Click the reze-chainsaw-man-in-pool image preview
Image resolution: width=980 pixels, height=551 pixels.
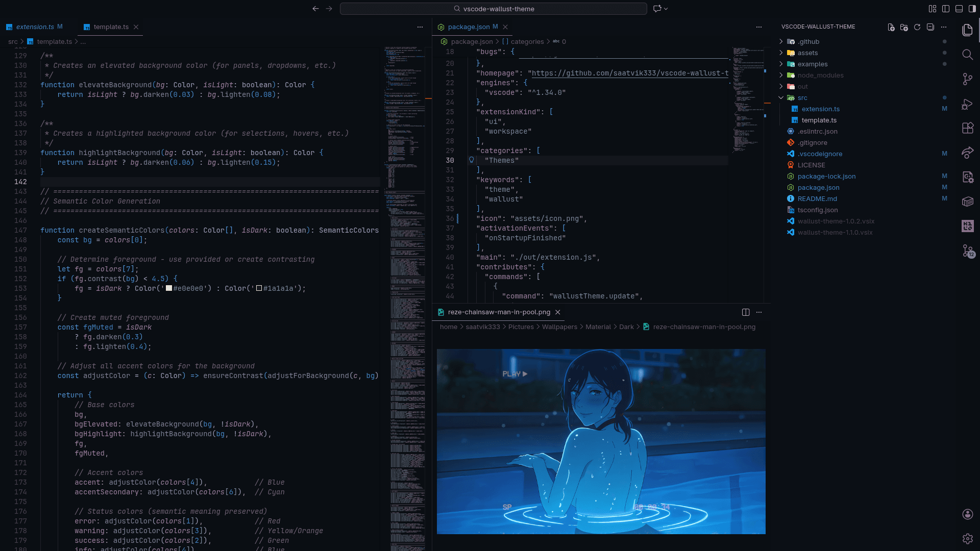coord(601,441)
